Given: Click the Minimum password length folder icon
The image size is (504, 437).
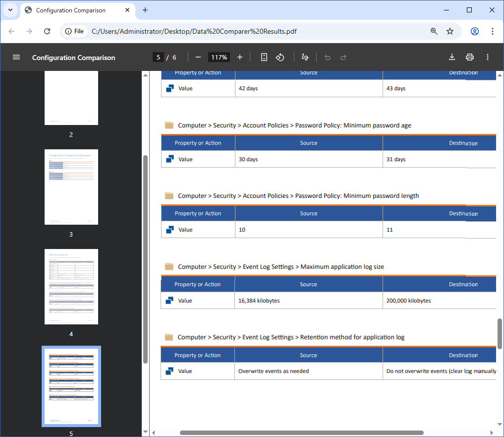Looking at the screenshot, I should click(x=169, y=195).
